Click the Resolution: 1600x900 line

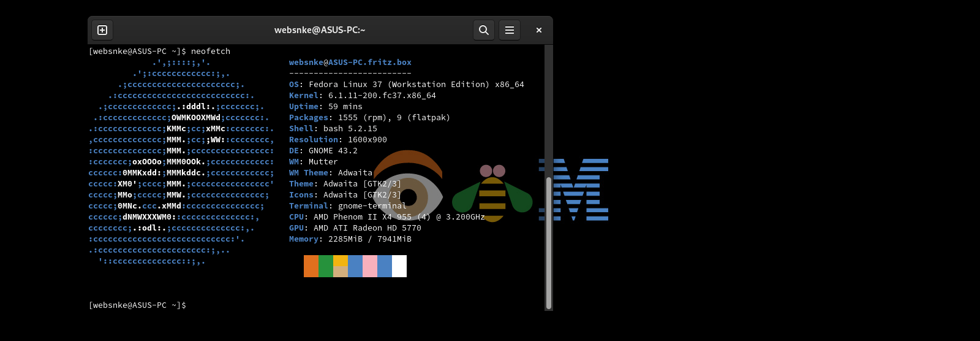338,140
